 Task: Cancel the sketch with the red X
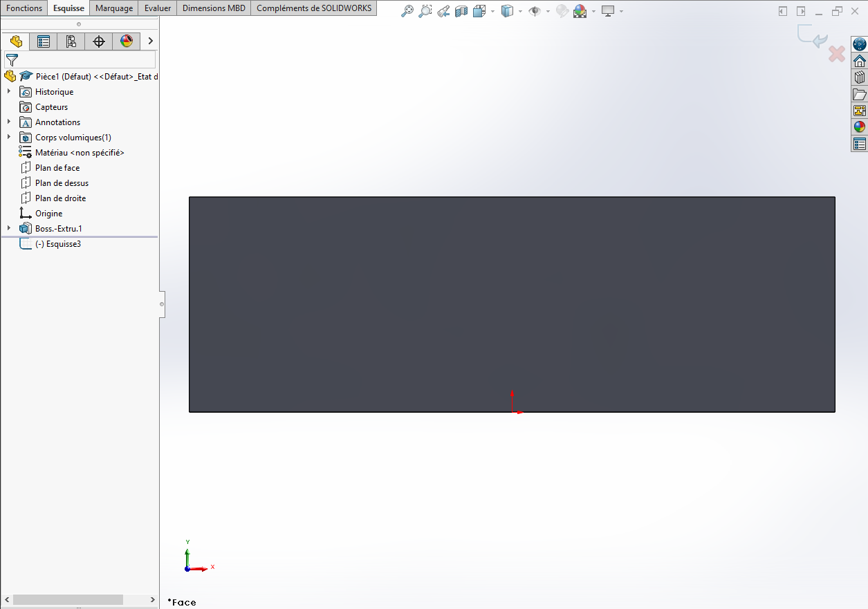point(837,54)
